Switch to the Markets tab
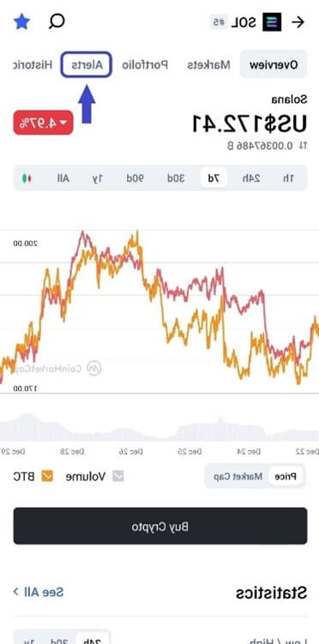Viewport: 319px width, 644px height. pos(208,64)
